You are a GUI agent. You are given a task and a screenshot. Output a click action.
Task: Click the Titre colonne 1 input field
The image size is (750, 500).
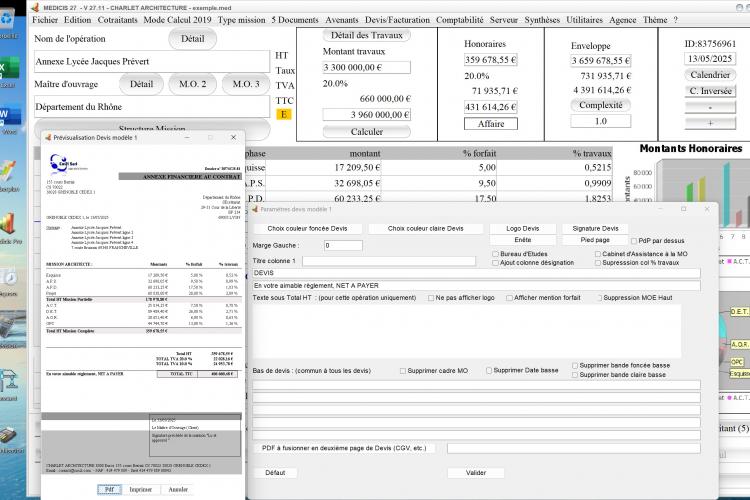point(389,261)
